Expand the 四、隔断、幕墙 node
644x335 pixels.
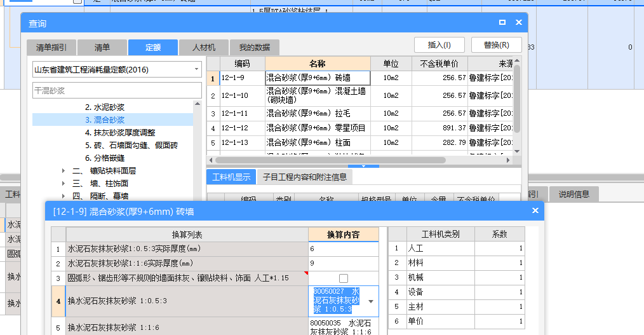click(64, 196)
